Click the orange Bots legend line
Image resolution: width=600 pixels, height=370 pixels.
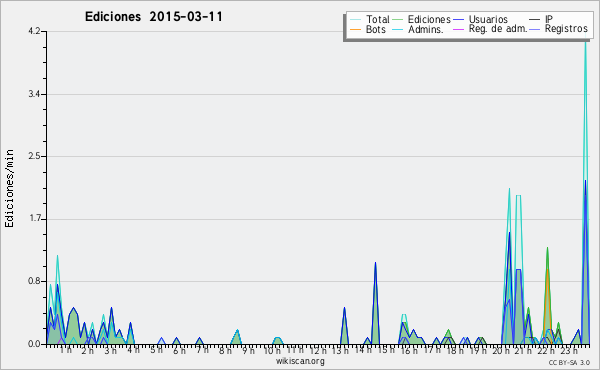(355, 29)
